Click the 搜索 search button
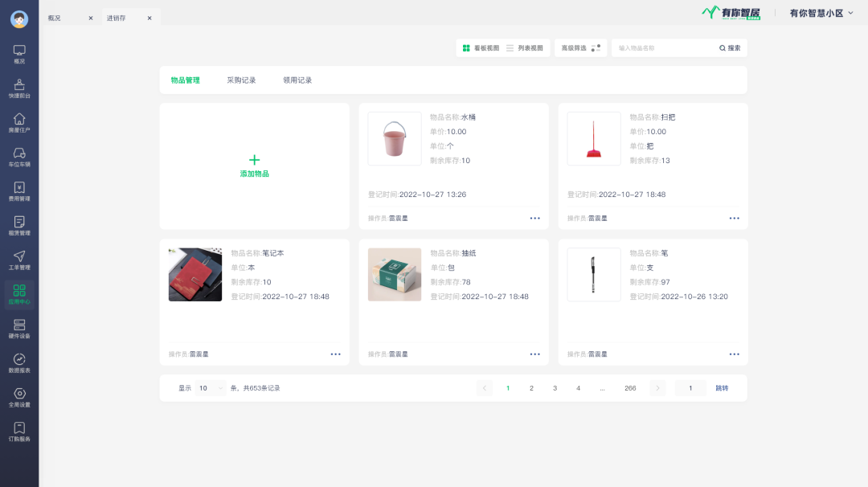This screenshot has width=868, height=487. [x=730, y=48]
